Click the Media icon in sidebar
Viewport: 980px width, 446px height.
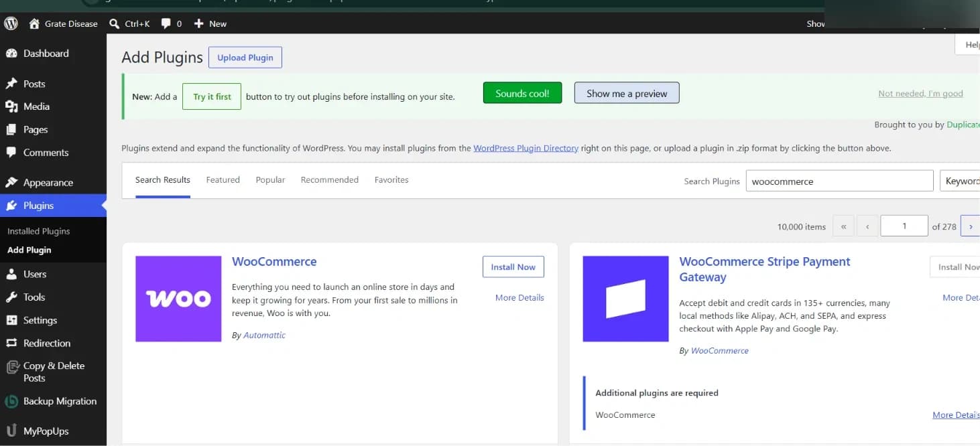click(x=11, y=106)
